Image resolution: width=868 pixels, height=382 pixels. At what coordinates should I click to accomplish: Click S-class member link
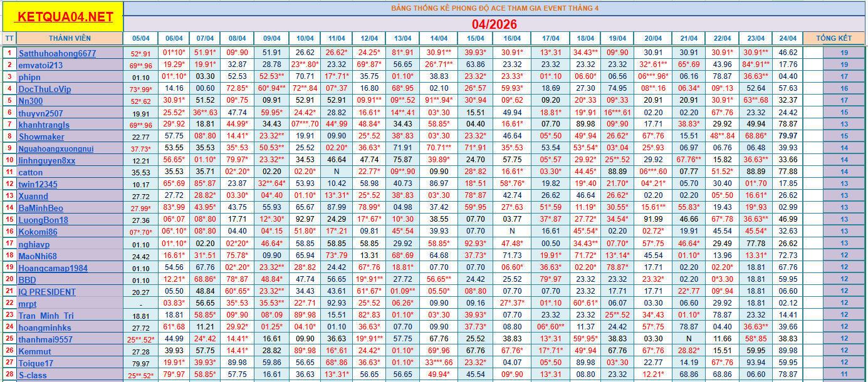33,375
